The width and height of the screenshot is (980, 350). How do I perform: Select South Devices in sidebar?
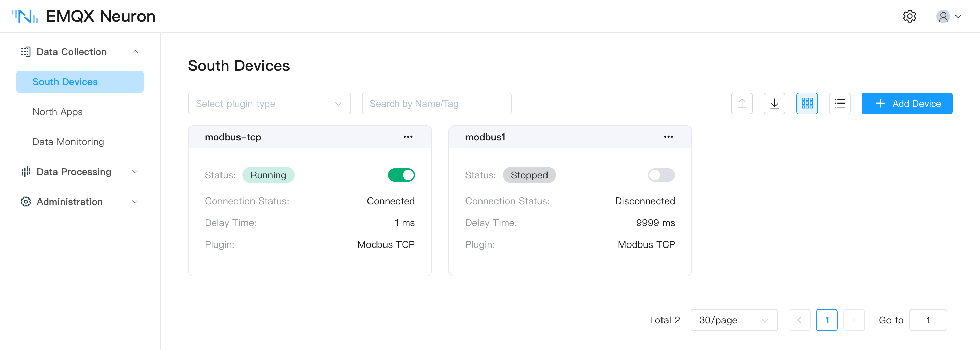[80, 82]
